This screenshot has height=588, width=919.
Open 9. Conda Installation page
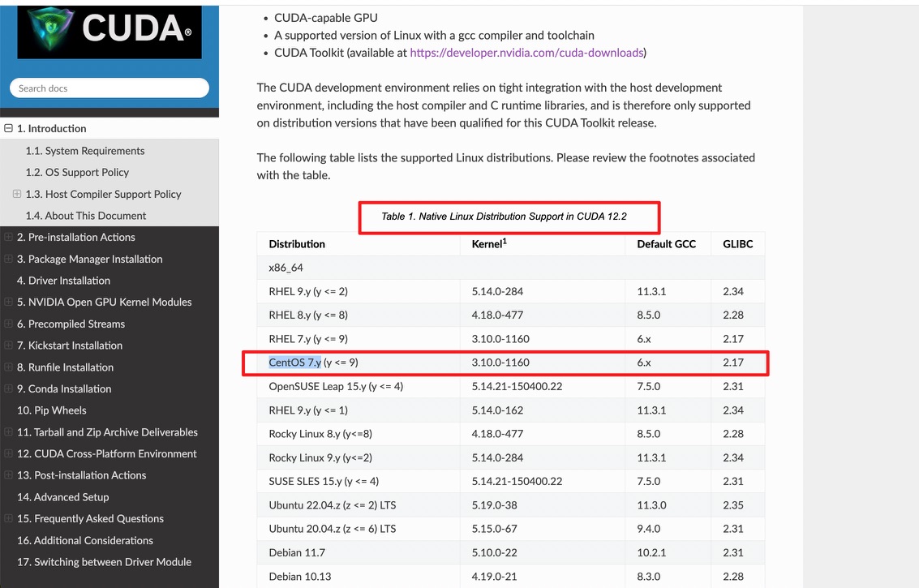[64, 388]
